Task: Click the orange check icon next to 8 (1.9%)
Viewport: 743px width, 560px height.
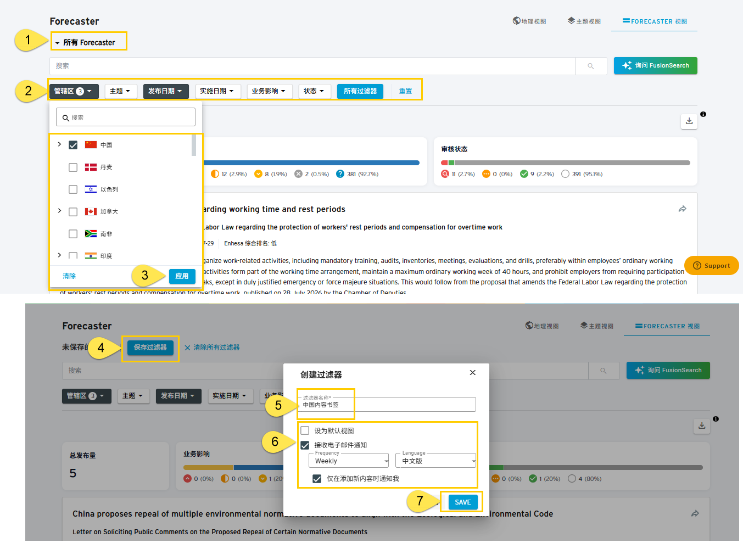Action: click(x=258, y=174)
